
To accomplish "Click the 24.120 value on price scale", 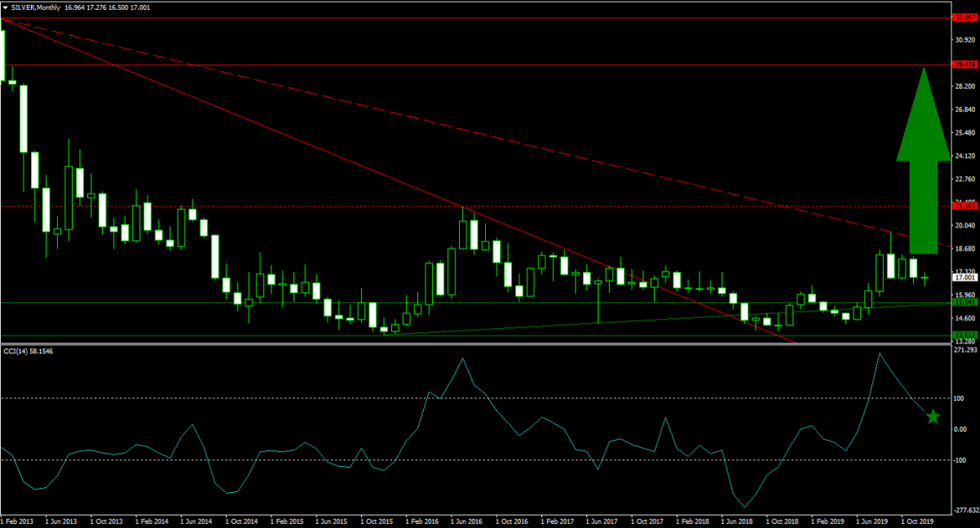I will (964, 156).
